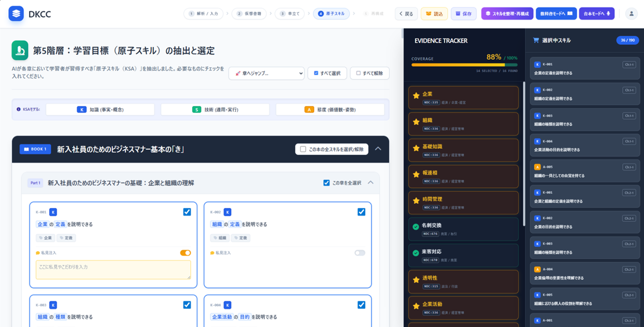644x327 pixels.
Task: Go to step 1 解析 / 入力
Action: [x=203, y=13]
